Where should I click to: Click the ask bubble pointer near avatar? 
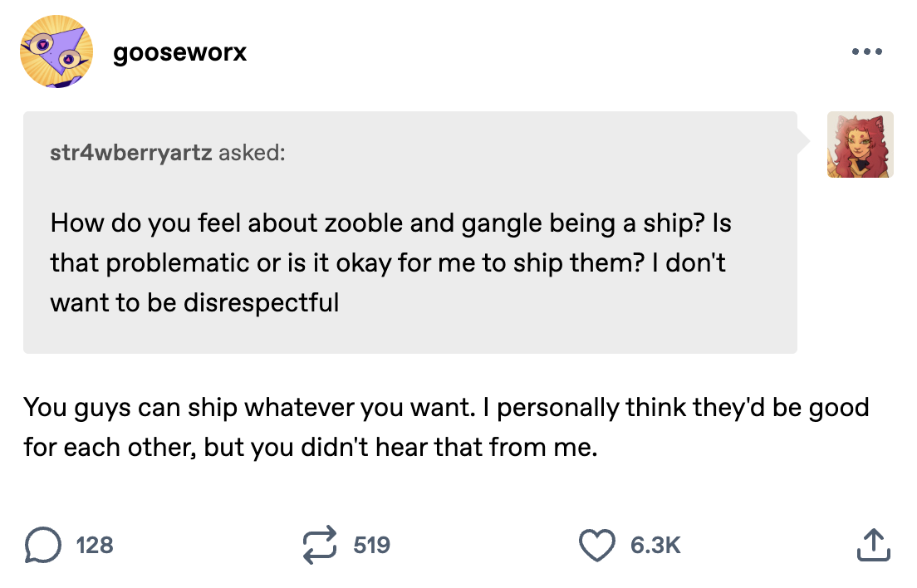pos(803,141)
